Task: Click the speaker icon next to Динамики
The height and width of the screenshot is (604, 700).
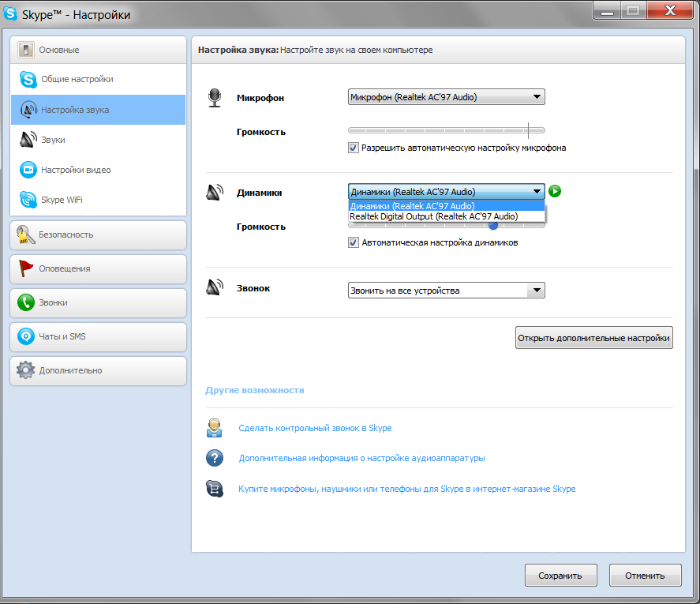Action: [215, 193]
